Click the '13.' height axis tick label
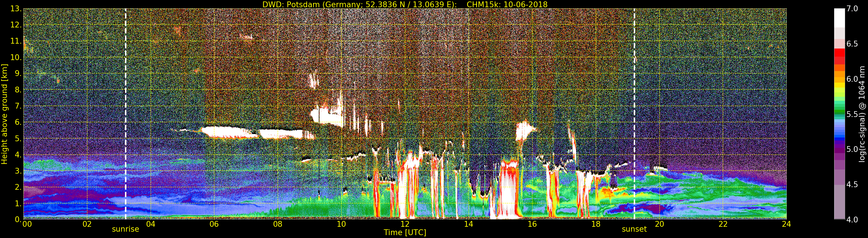Image resolution: width=868 pixels, height=238 pixels. click(16, 9)
